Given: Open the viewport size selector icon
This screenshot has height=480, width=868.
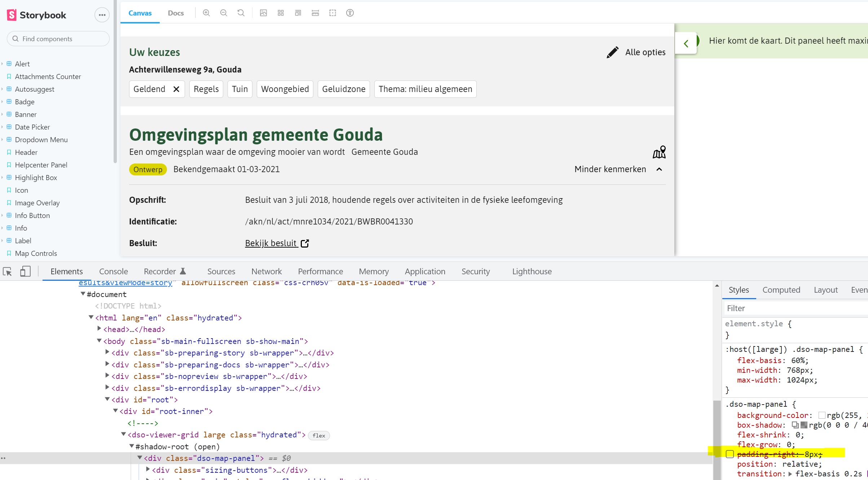Looking at the screenshot, I should [x=298, y=13].
